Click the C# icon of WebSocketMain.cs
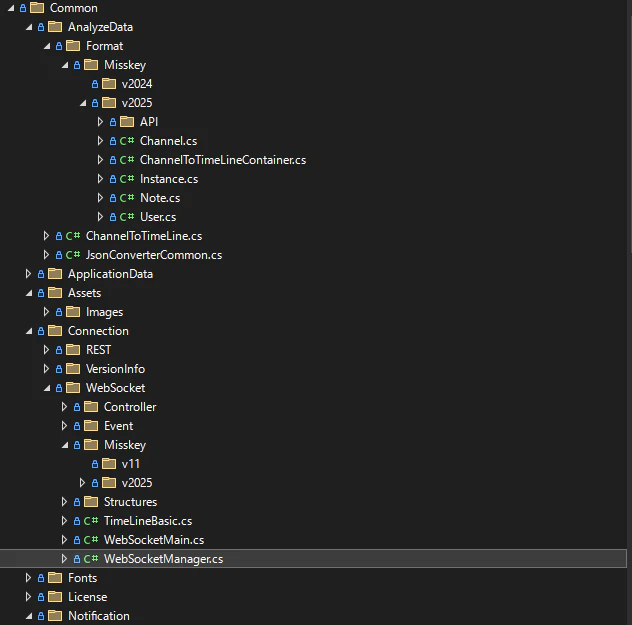Image resolution: width=632 pixels, height=625 pixels. (91, 540)
